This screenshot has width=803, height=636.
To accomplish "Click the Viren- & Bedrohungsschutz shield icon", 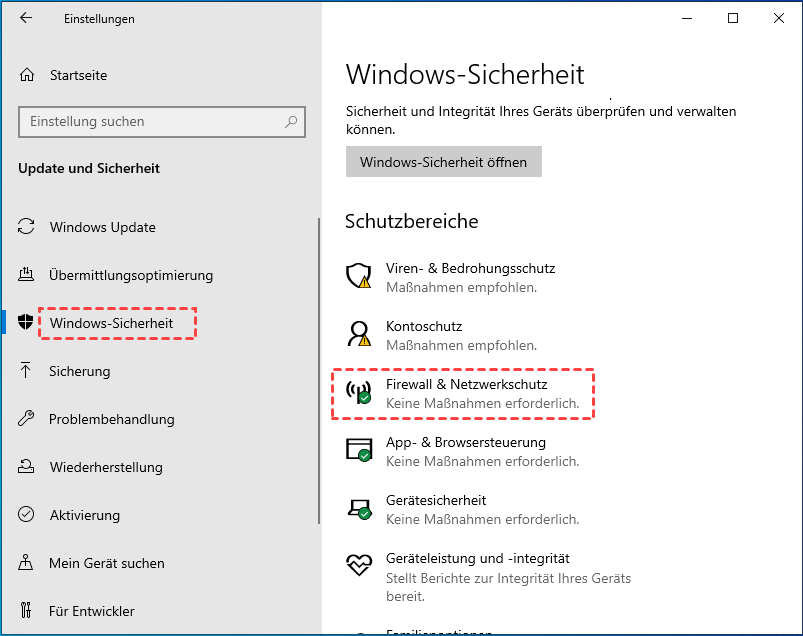I will tap(358, 276).
